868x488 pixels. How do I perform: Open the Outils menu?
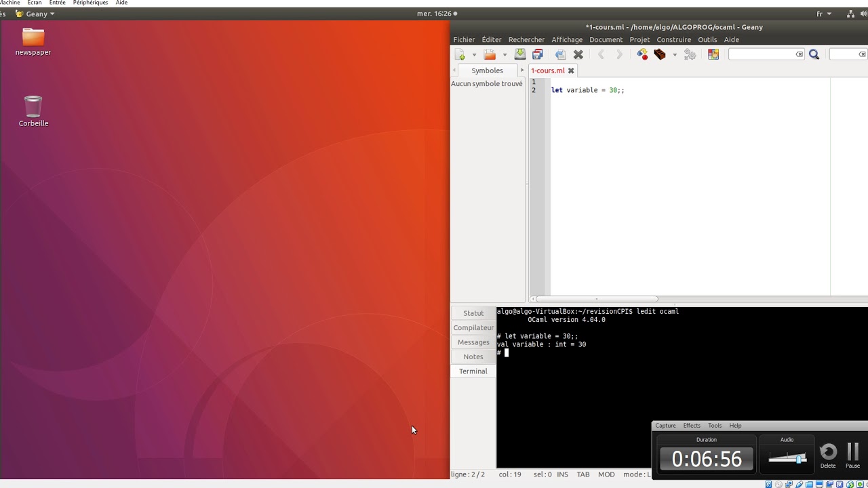pos(707,40)
